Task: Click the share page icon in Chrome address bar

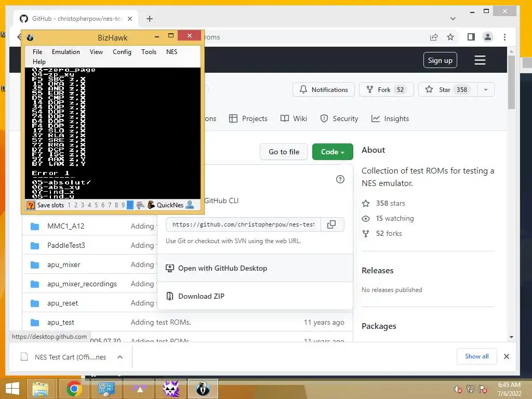Action: (434, 37)
